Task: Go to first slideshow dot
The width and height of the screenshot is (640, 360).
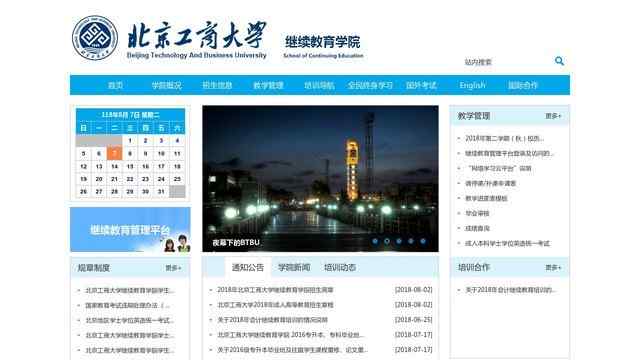Action: [x=375, y=241]
